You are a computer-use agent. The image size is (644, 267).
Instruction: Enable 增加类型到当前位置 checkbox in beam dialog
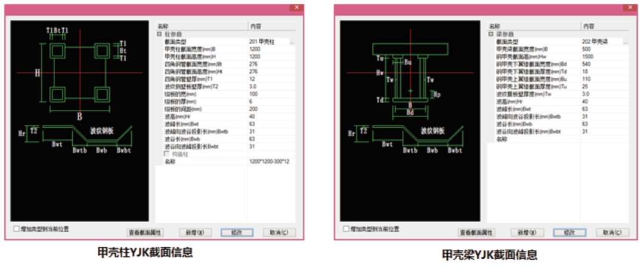click(x=346, y=228)
